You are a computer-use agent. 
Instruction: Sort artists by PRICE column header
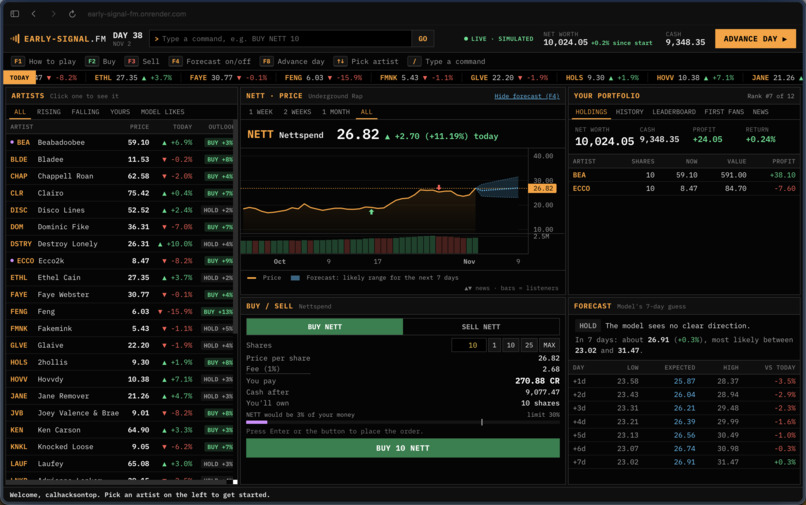coord(139,127)
